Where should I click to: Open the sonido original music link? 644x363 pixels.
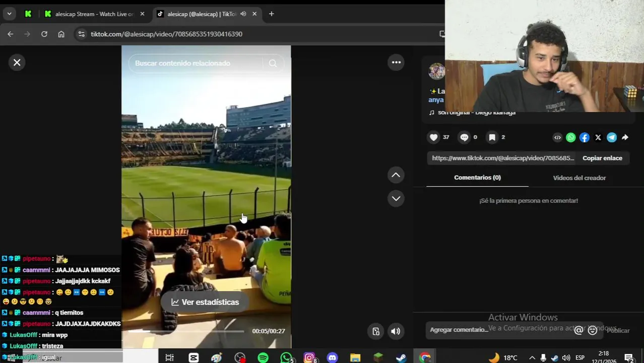point(476,112)
